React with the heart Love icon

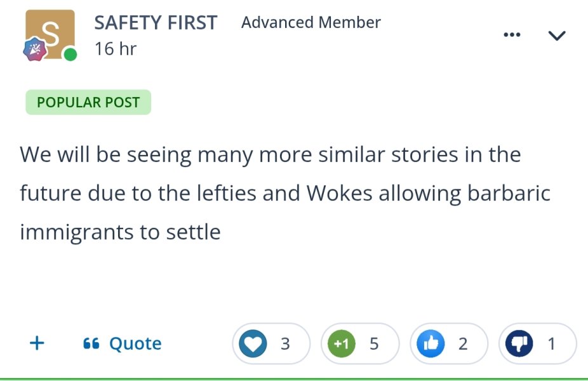[253, 344]
